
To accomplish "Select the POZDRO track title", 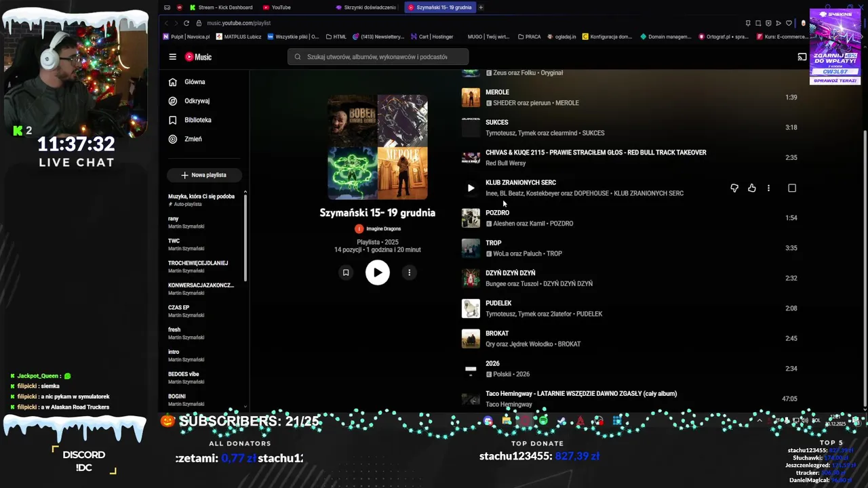I will [x=497, y=213].
